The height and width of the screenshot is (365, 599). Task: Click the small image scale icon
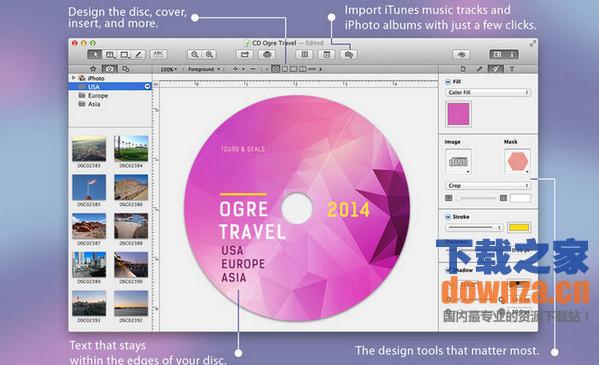point(448,198)
